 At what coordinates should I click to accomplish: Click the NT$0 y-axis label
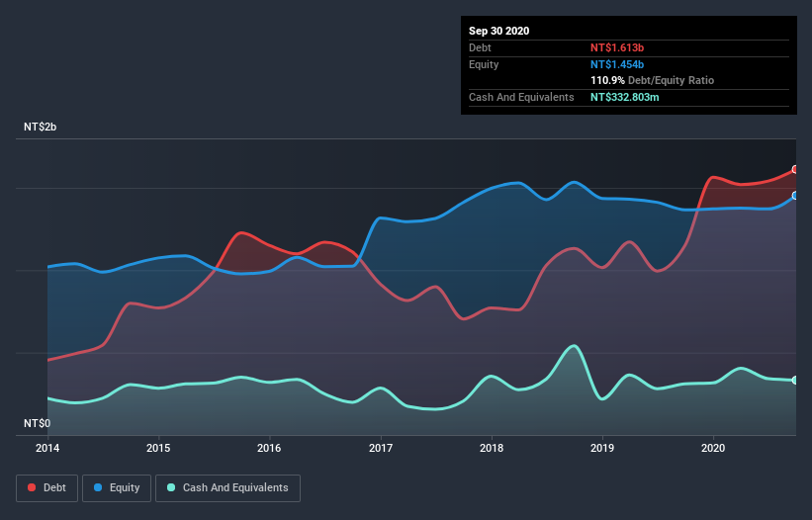pyautogui.click(x=38, y=423)
